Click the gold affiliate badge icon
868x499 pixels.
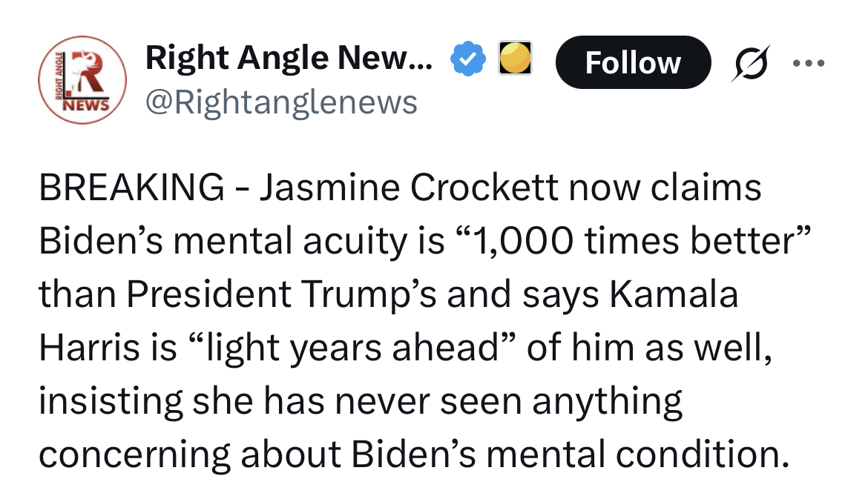(x=513, y=59)
